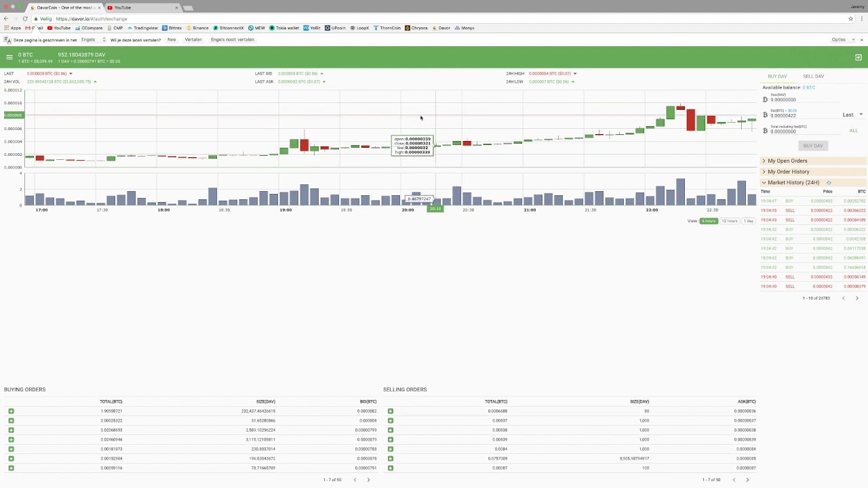Image resolution: width=868 pixels, height=488 pixels.
Task: Reload the page in Chrome
Action: tap(25, 18)
